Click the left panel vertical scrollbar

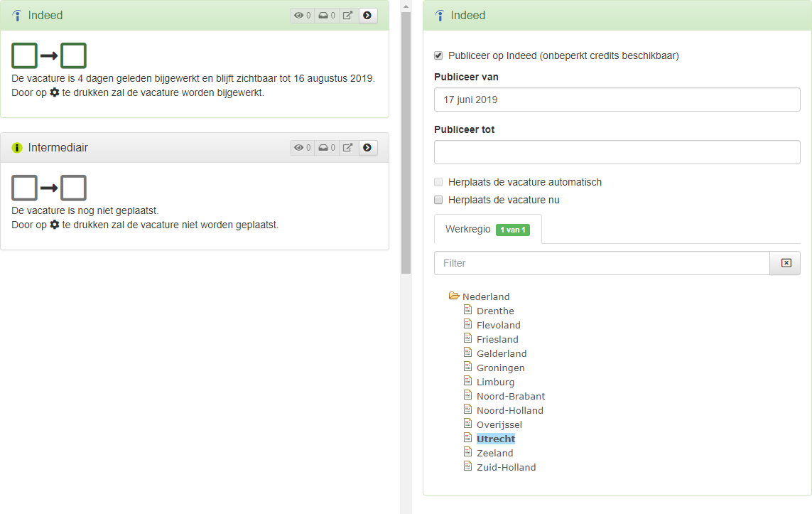point(406,142)
